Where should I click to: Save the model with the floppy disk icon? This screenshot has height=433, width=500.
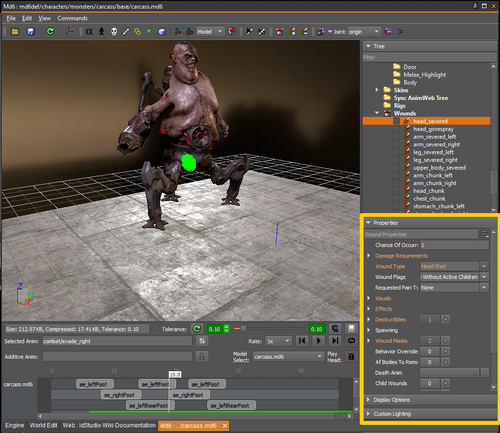(31, 32)
